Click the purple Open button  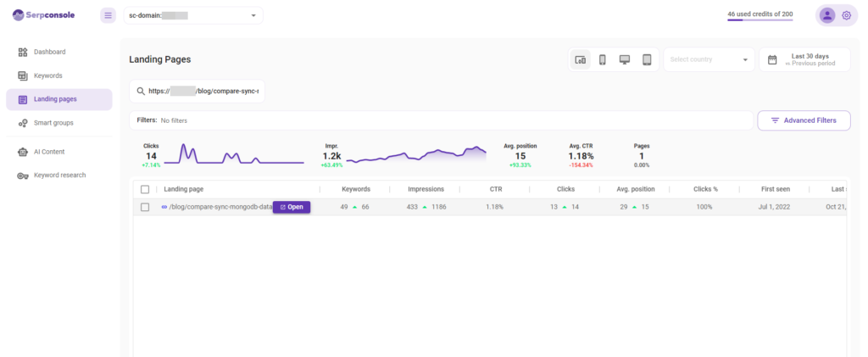pyautogui.click(x=292, y=207)
